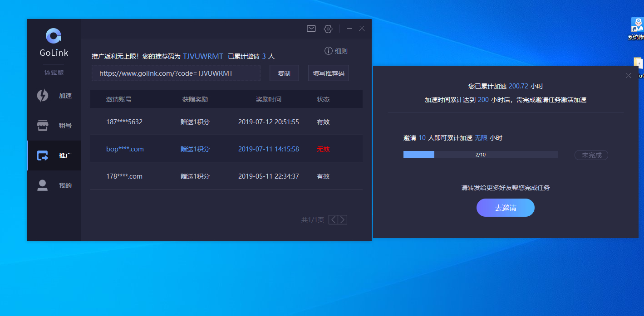Screen dimensions: 644x316
Task: Click the 推广 share icon
Action: (43, 156)
